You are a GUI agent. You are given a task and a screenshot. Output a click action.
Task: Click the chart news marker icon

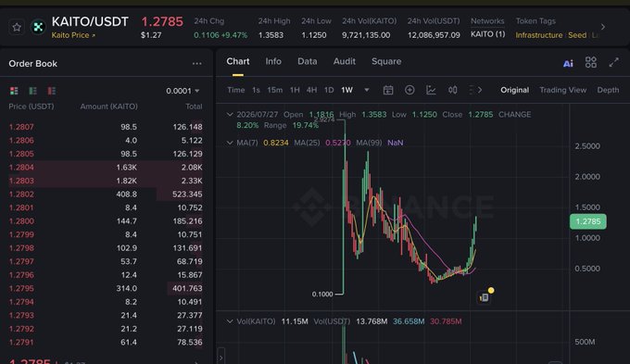(x=485, y=296)
